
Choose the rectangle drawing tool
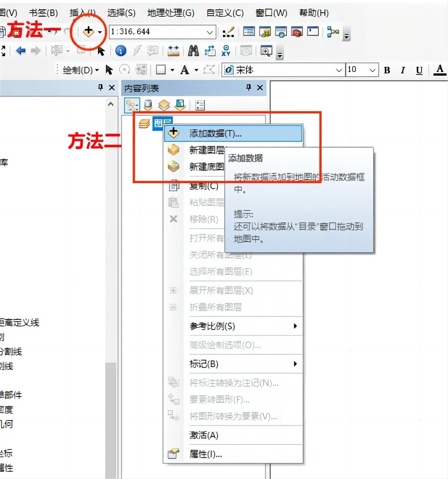click(x=161, y=70)
